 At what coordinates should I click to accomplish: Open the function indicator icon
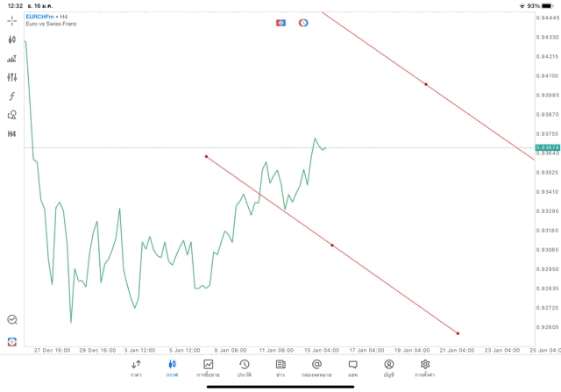pyautogui.click(x=12, y=96)
